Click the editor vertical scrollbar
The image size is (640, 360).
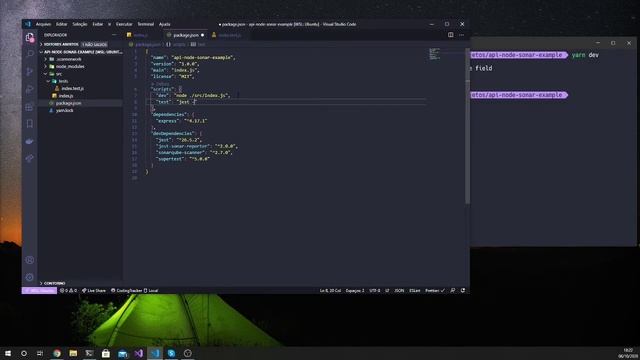point(467,127)
